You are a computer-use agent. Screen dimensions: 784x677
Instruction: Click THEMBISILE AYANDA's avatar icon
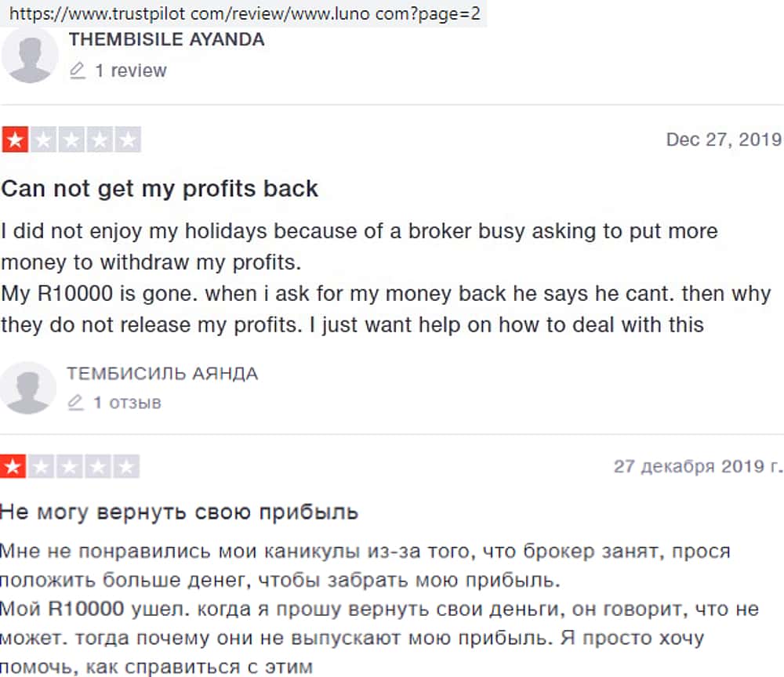(30, 55)
